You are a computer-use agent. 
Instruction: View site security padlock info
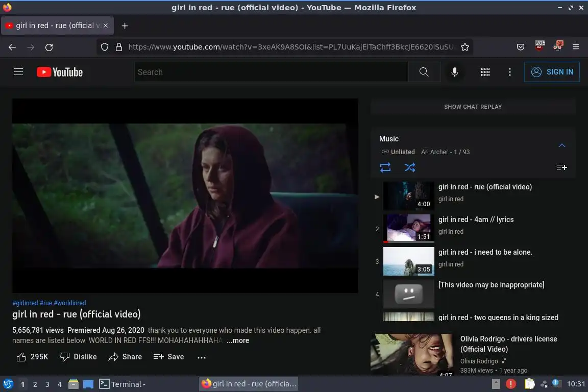point(119,47)
